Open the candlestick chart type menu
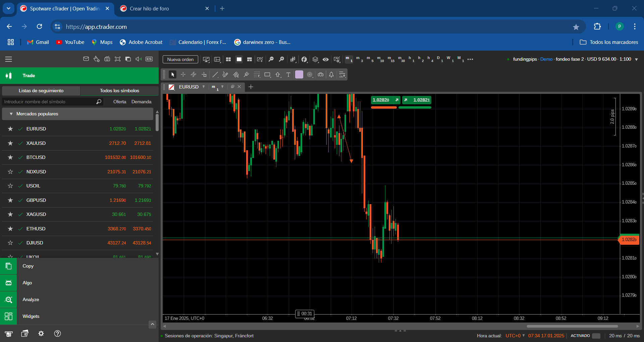This screenshot has width=644, height=342. click(293, 59)
